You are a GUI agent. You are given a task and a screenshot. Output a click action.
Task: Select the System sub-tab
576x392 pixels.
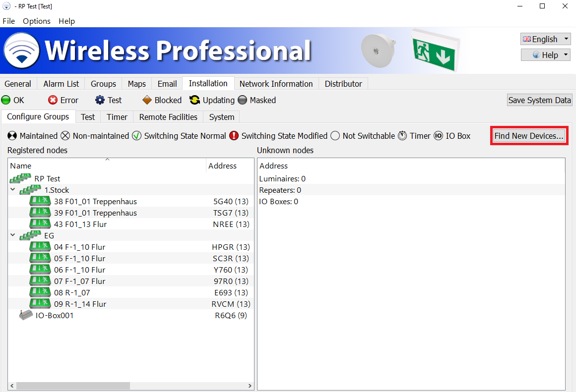point(221,117)
